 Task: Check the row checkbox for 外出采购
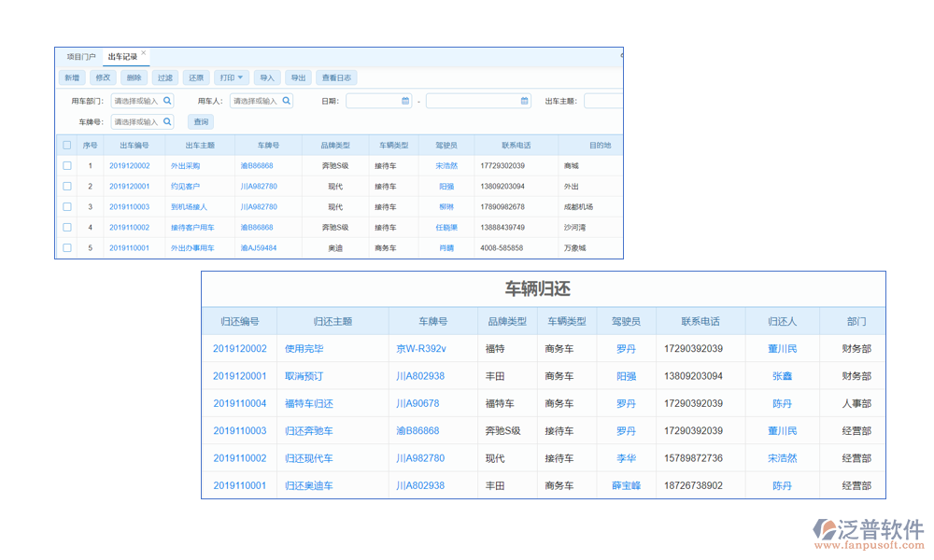click(66, 165)
